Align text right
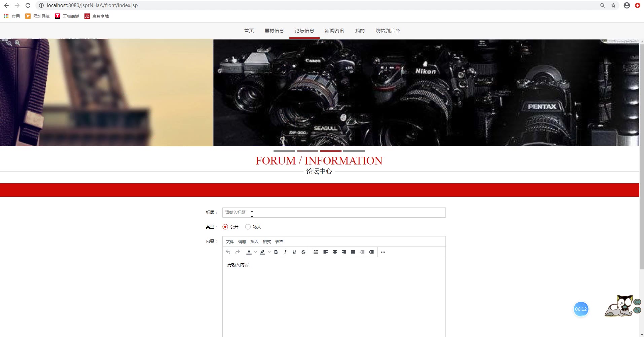Viewport: 644px width, 337px height. pos(344,252)
